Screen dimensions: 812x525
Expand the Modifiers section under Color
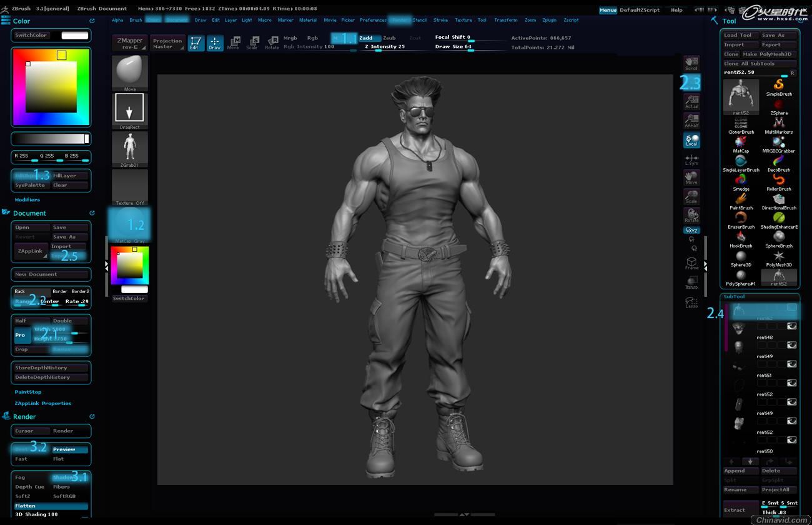[x=27, y=200]
